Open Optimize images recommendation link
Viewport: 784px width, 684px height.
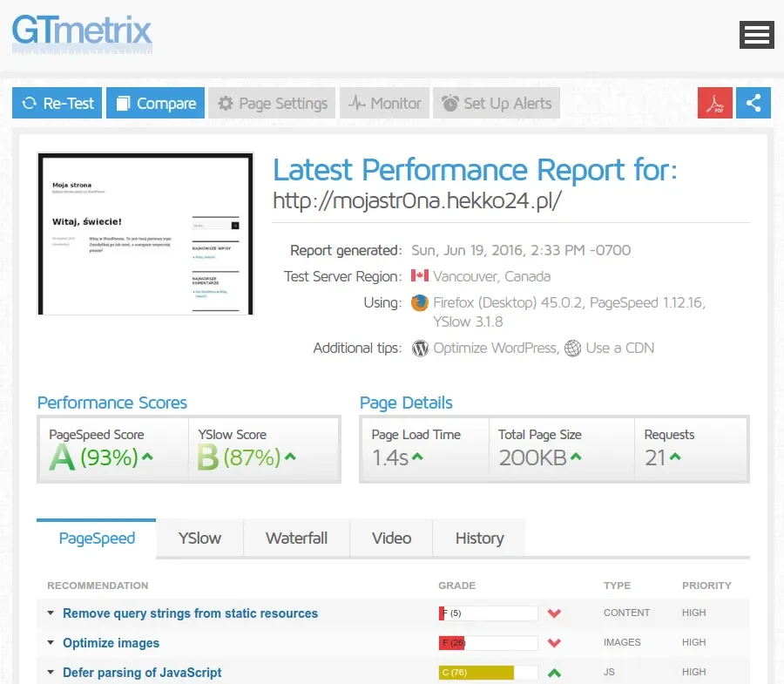point(111,643)
